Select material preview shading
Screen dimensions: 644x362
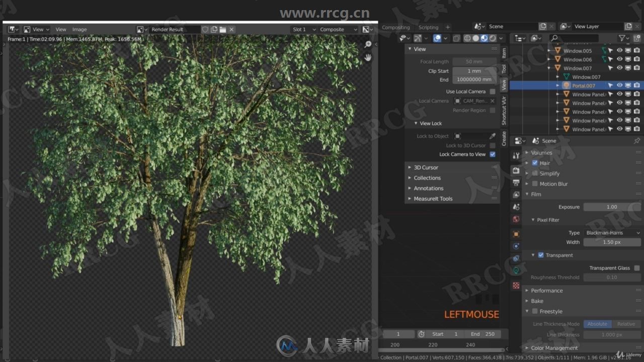click(484, 38)
